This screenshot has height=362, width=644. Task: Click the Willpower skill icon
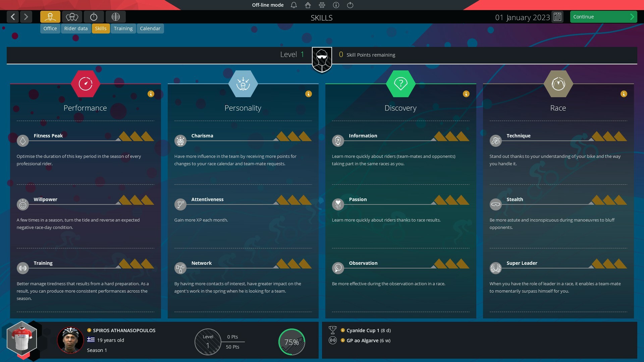pos(22,204)
